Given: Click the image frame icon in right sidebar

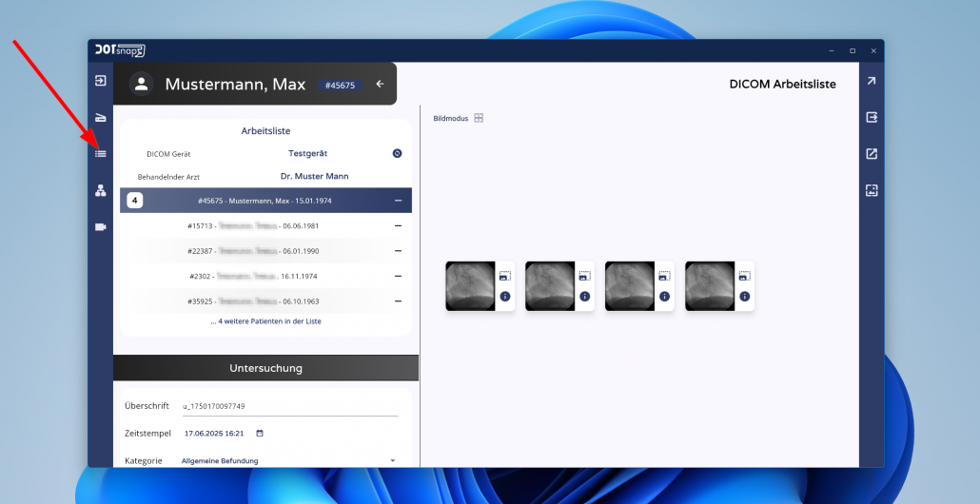Looking at the screenshot, I should point(871,190).
